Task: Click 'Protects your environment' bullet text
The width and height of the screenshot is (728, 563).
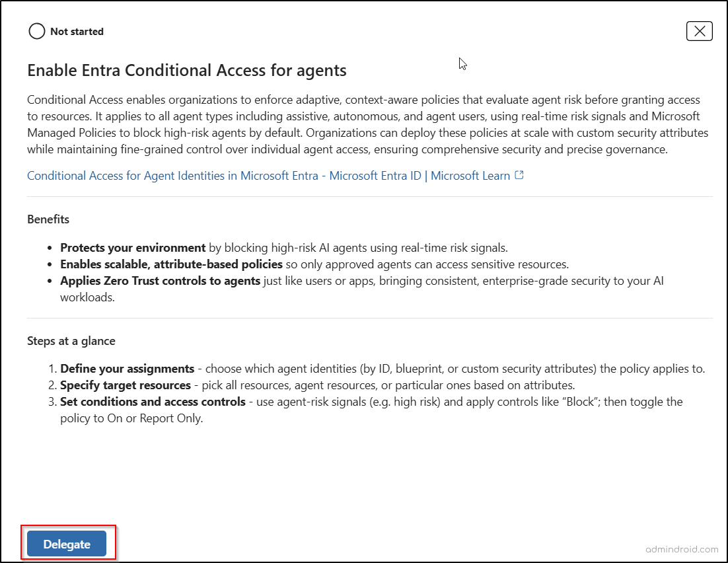Action: 133,248
